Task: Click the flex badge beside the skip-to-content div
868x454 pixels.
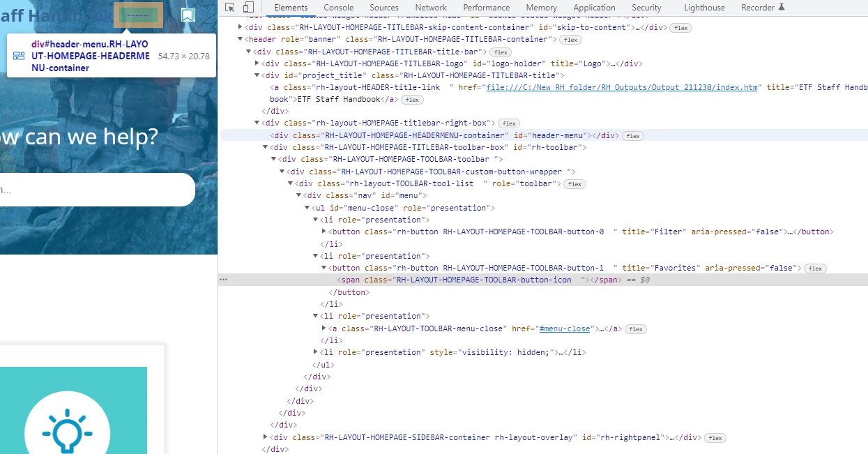Action: pyautogui.click(x=680, y=28)
